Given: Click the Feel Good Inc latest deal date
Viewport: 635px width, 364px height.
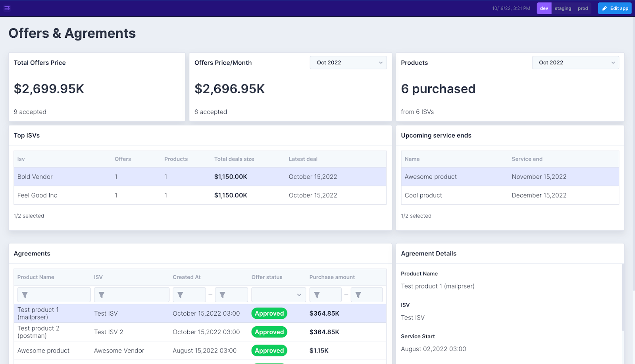Looking at the screenshot, I should (313, 195).
